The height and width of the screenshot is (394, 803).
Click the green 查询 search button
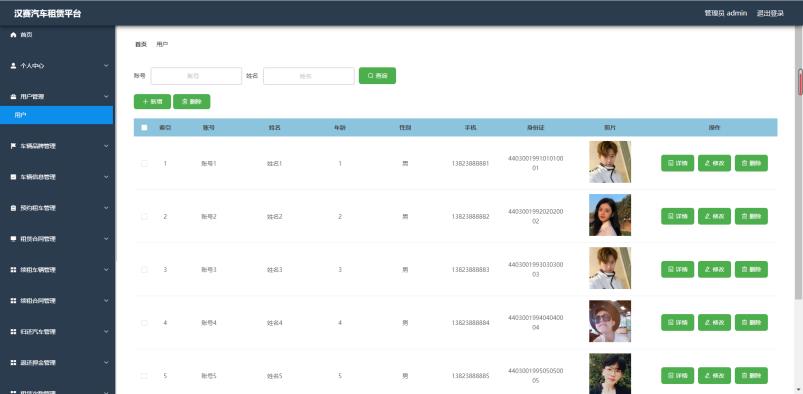[377, 76]
